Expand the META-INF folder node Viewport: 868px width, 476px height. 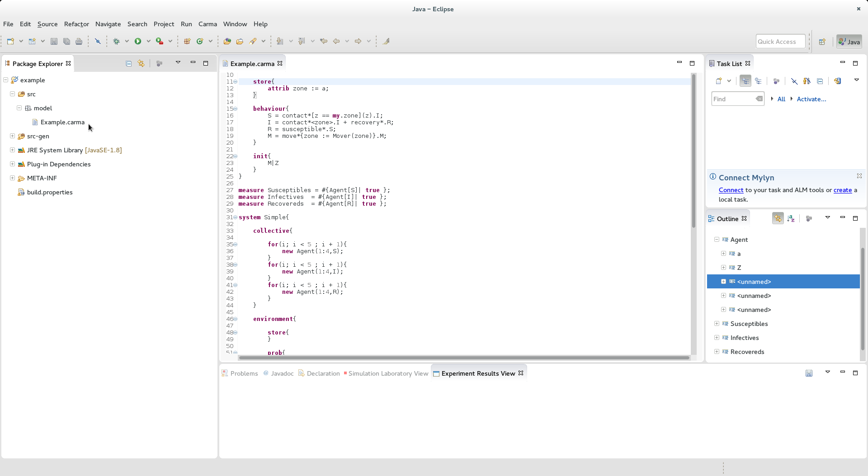pos(13,178)
